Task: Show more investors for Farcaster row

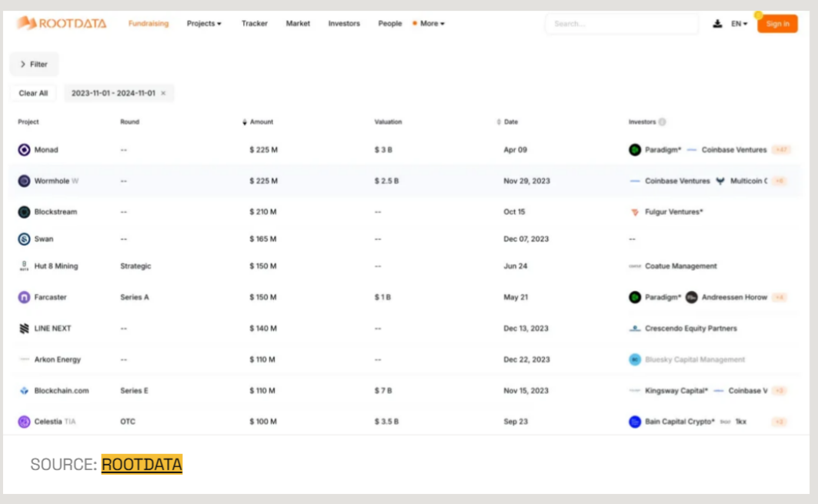Action: point(780,297)
